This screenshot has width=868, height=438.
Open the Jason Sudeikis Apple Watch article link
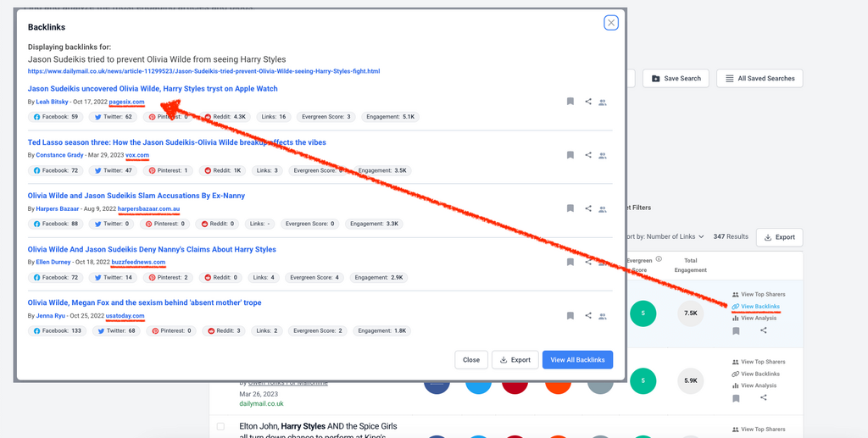click(153, 88)
